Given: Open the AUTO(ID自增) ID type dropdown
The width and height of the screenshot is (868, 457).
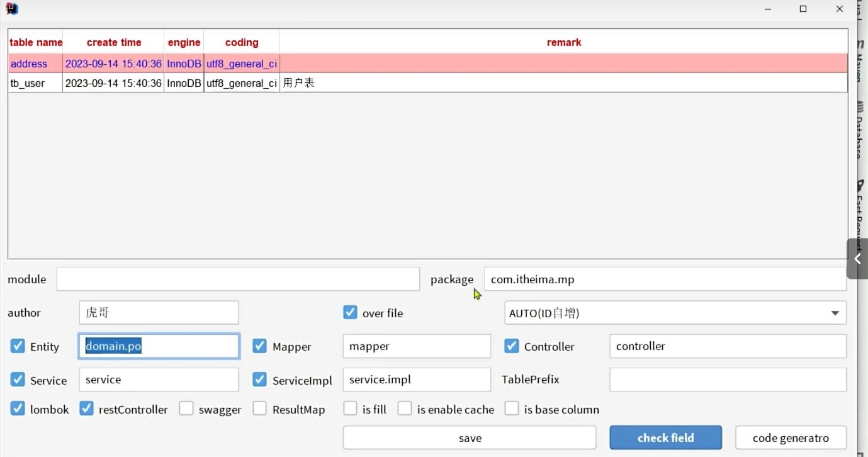Looking at the screenshot, I should (x=675, y=313).
